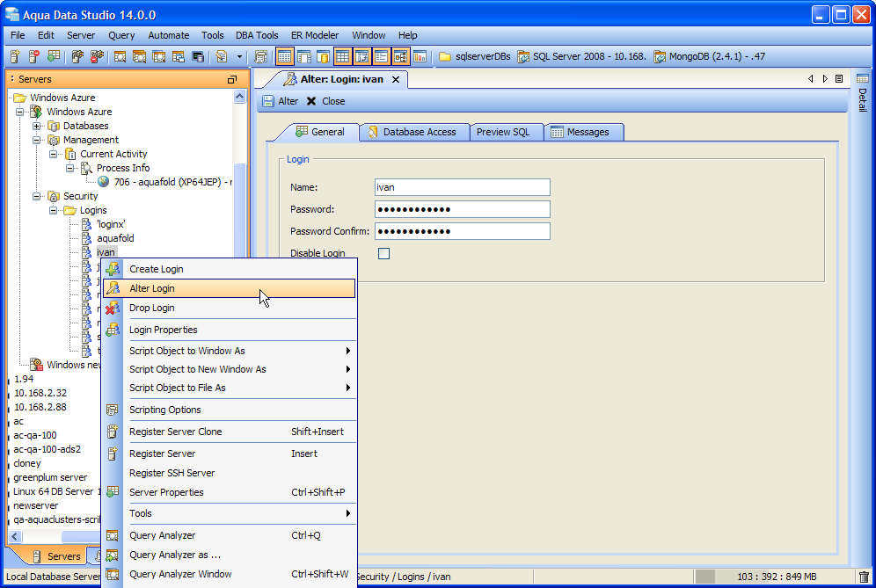Image resolution: width=876 pixels, height=588 pixels.
Task: Select the 706 - aquafold process globe item
Action: (x=164, y=182)
